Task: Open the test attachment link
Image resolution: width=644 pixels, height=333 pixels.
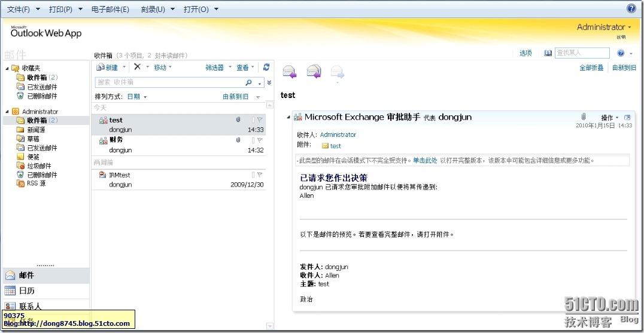Action: (336, 146)
